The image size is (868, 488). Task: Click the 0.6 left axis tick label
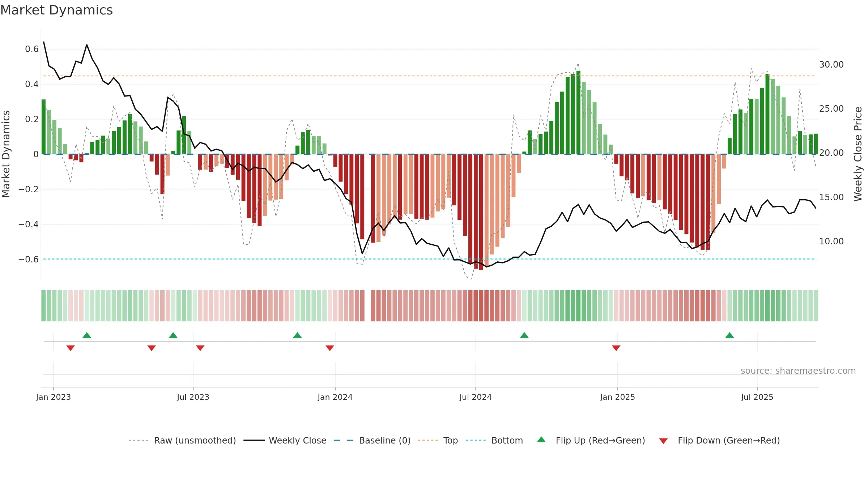[32, 49]
